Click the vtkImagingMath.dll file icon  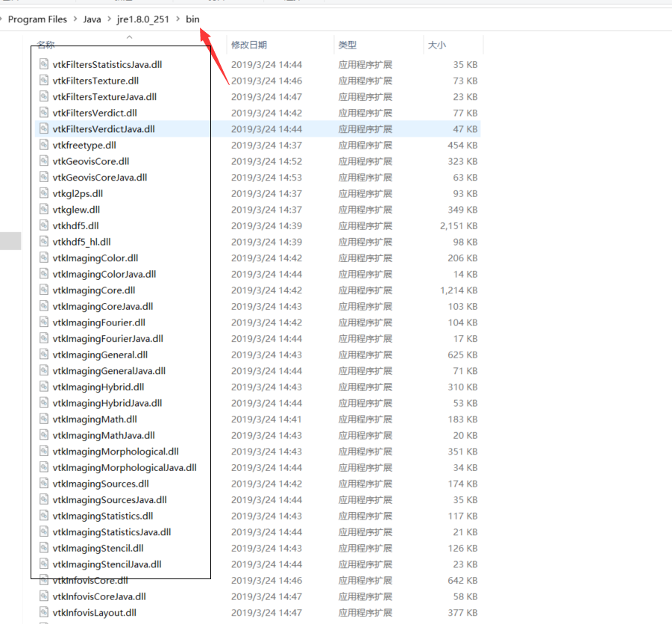pyautogui.click(x=43, y=419)
